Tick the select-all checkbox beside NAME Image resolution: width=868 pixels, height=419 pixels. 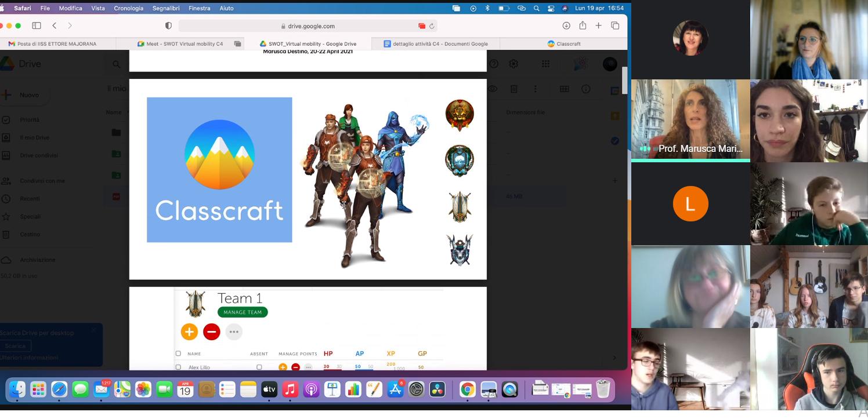(178, 354)
